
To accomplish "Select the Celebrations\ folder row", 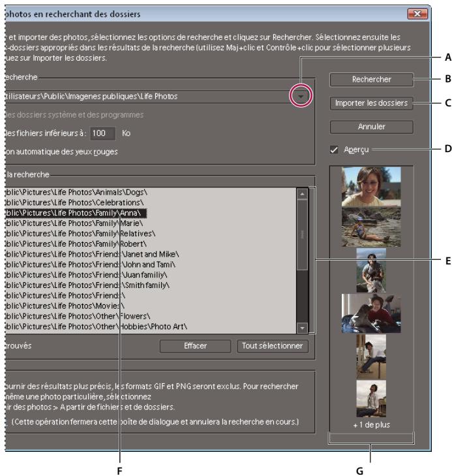I will (150, 203).
